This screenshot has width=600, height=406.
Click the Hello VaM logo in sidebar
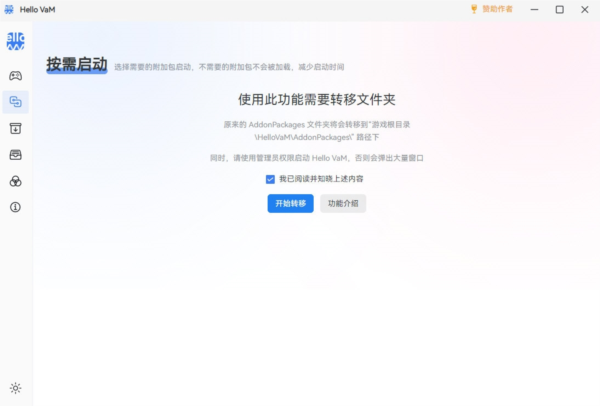[x=16, y=41]
